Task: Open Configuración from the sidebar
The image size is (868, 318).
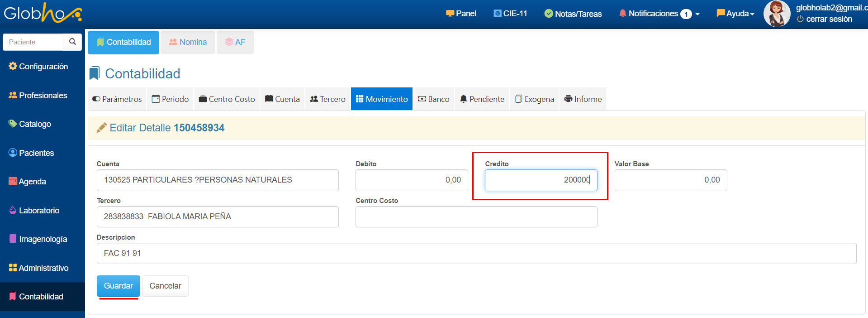Action: 38,67
